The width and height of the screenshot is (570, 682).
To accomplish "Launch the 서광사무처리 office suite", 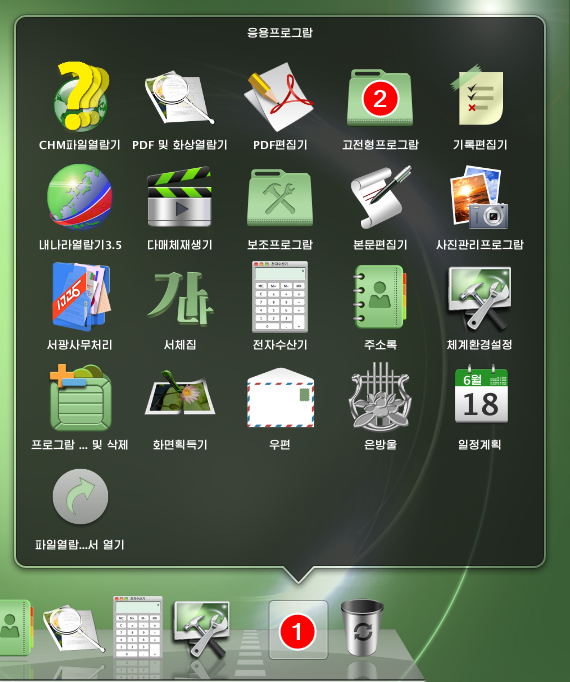I will [x=81, y=297].
